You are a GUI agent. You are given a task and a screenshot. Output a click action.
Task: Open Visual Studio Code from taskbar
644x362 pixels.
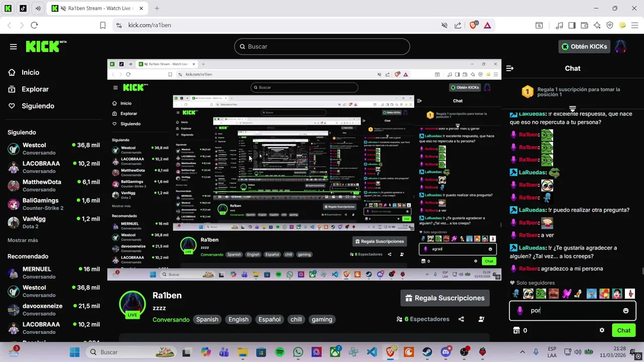372,352
